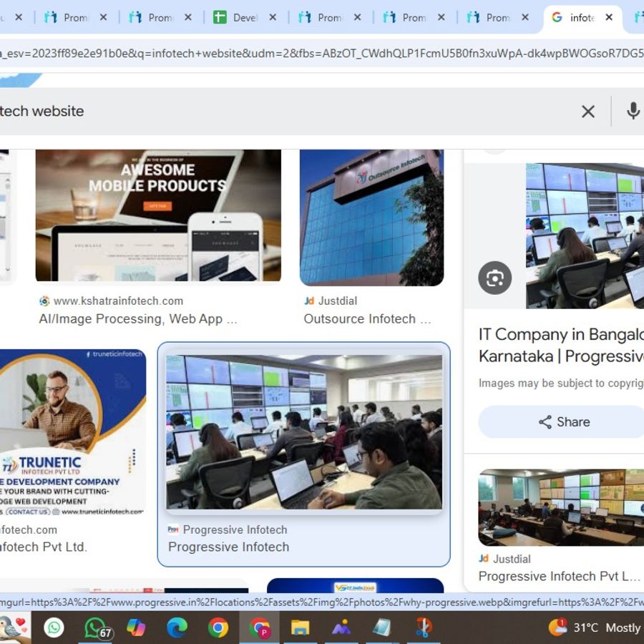Screen dimensions: 644x644
Task: Open the 'Progressive Infotech' result title in the selected card
Action: coord(228,547)
